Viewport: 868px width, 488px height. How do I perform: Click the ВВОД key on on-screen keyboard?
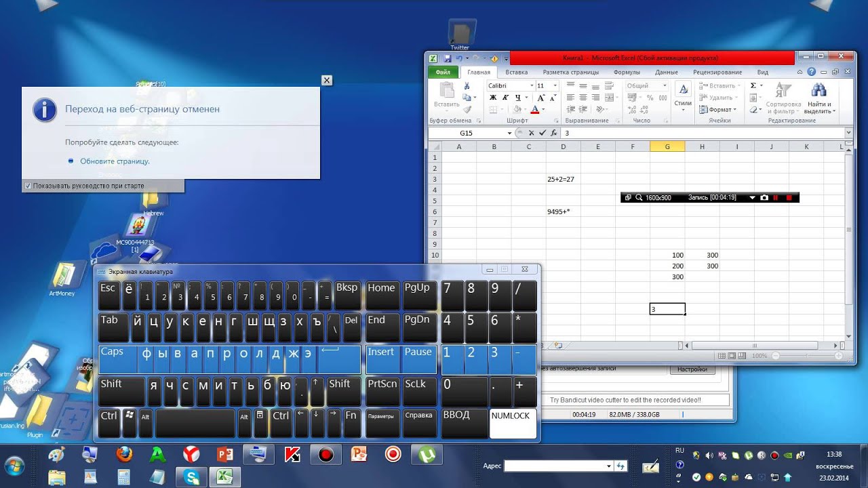(464, 423)
